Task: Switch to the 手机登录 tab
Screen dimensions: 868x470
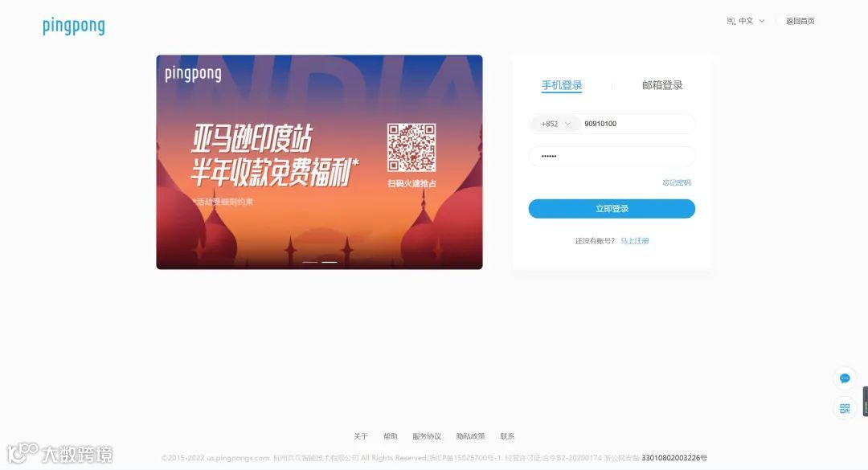Action: point(561,85)
